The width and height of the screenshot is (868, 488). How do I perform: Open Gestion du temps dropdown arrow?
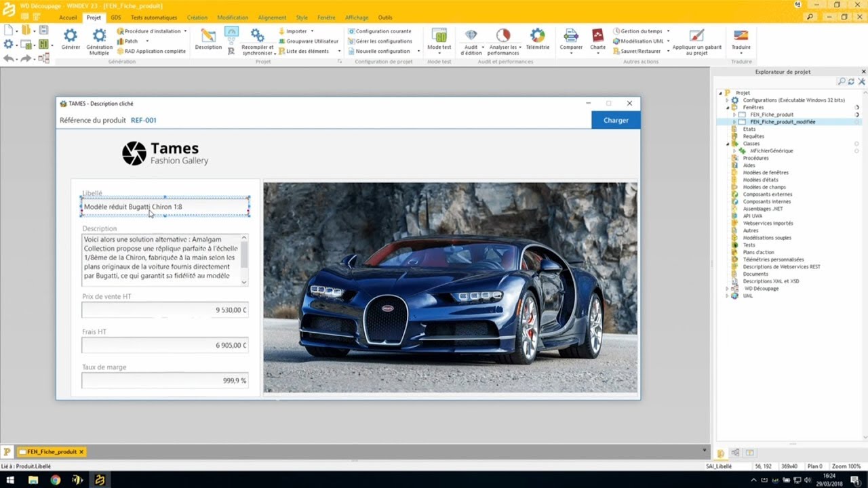click(x=668, y=31)
